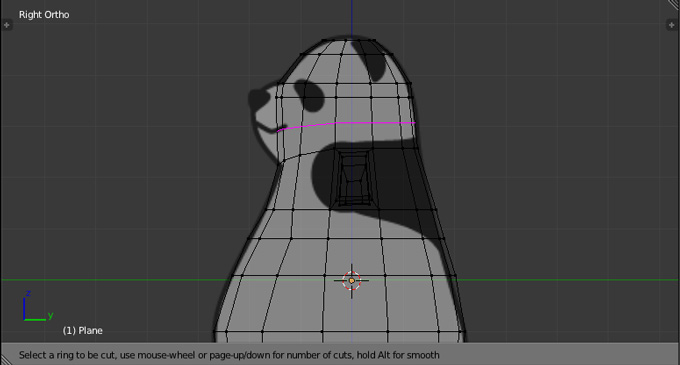The width and height of the screenshot is (680, 365).
Task: Click the recessed arm hole mesh center
Action: 354,178
